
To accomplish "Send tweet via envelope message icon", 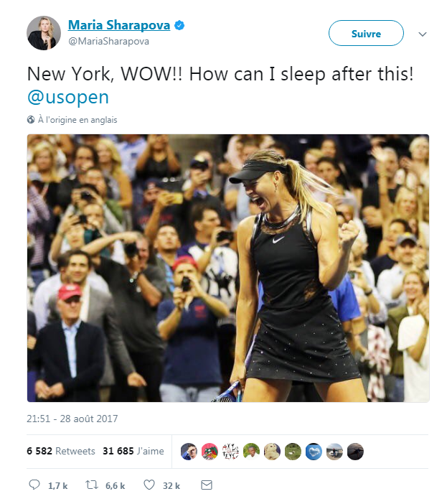I will pos(207,485).
